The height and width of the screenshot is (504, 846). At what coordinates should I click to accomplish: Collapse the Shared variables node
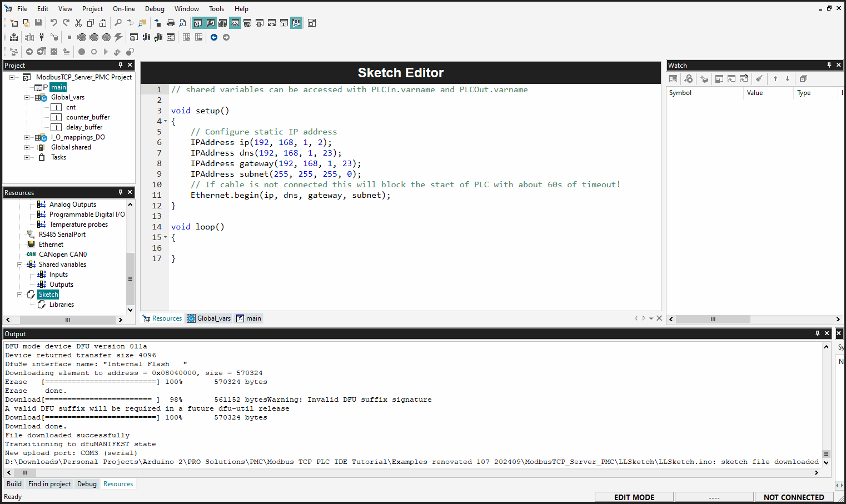coord(19,265)
